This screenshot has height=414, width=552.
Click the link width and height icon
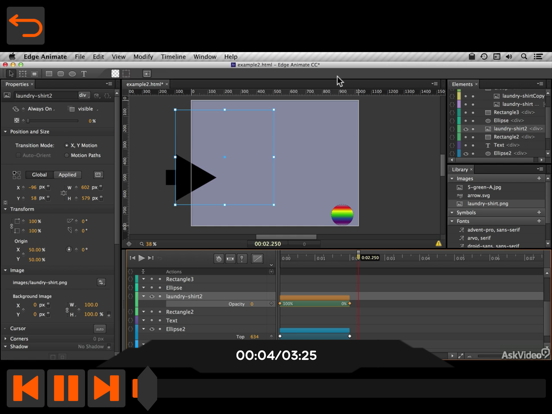pos(63,193)
